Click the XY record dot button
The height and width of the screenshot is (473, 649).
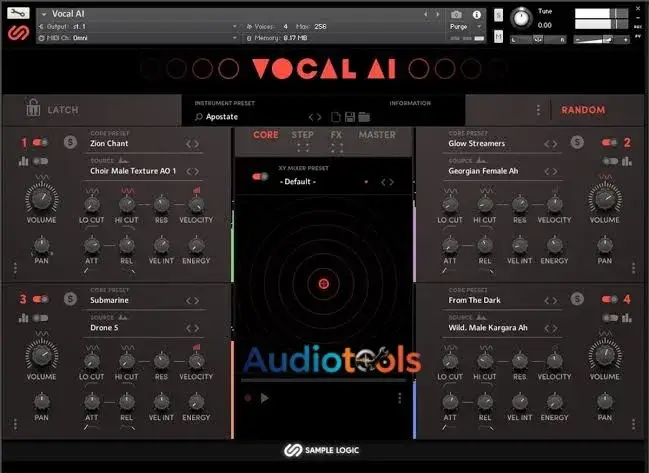248,398
